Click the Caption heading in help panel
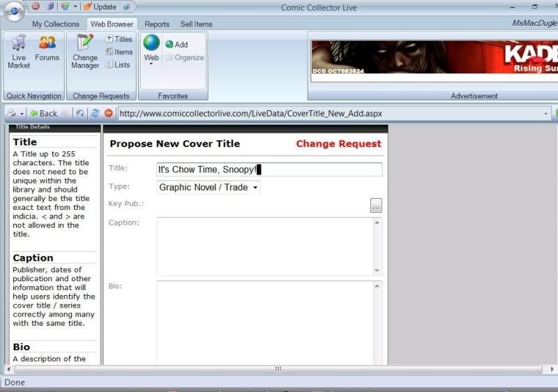Image resolution: width=558 pixels, height=392 pixels. pyautogui.click(x=33, y=257)
